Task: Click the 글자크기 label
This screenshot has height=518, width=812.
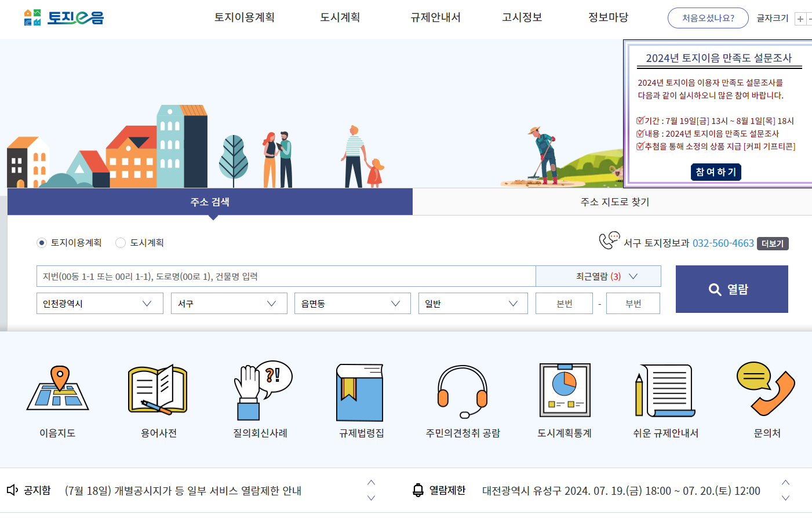Action: 773,18
